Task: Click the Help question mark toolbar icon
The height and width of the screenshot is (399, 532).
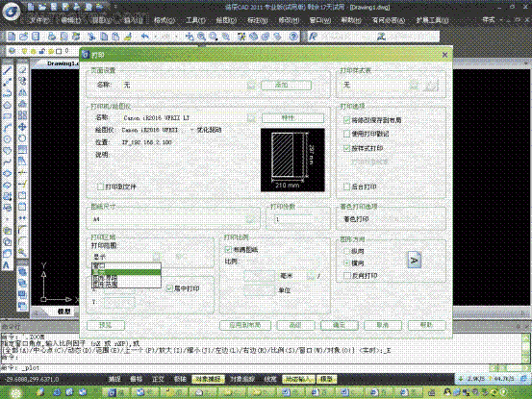Action: click(x=293, y=36)
